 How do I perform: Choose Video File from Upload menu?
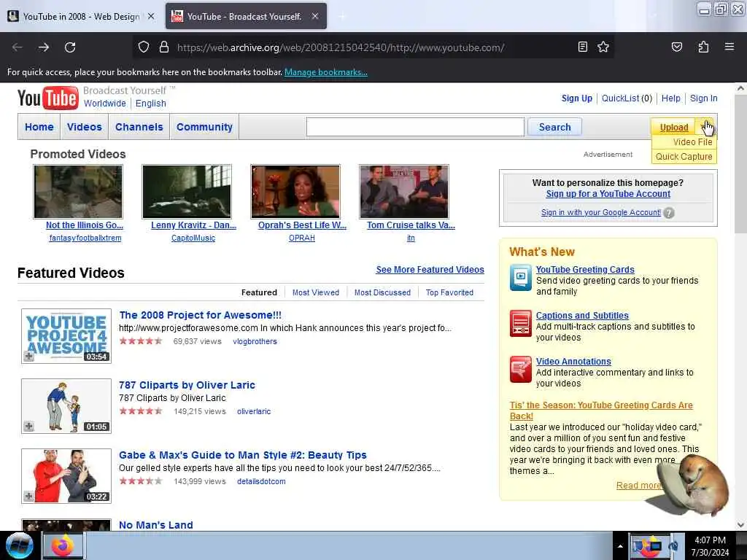[692, 142]
